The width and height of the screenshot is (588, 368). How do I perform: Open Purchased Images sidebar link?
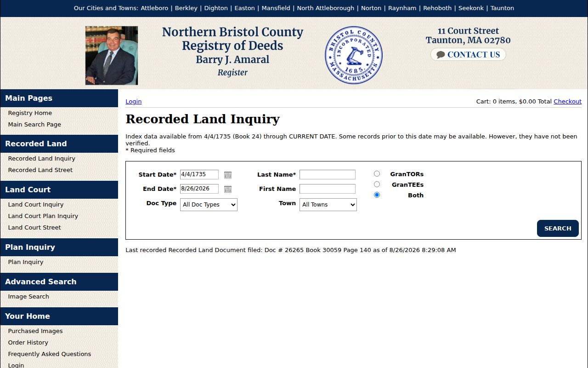pos(35,331)
